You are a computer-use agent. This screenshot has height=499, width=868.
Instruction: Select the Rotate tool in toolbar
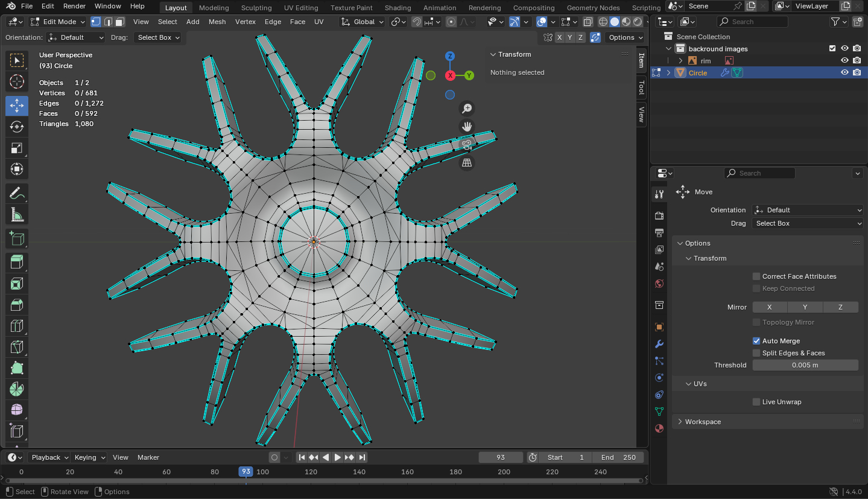17,127
